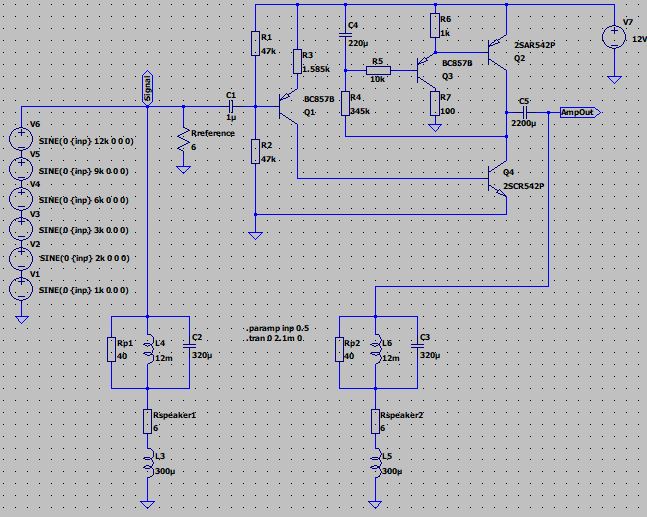Select the V3 3k sine source symbol
647x517 pixels.
(21, 228)
